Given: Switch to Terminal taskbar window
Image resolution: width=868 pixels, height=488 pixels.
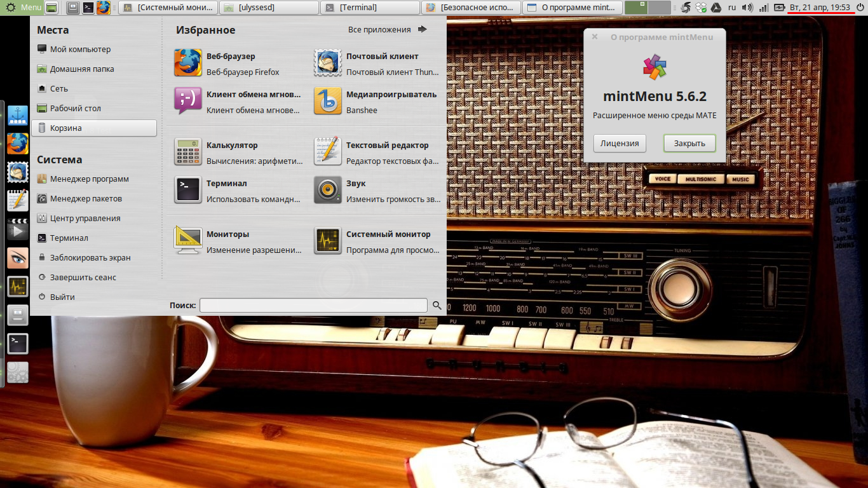Looking at the screenshot, I should [370, 8].
